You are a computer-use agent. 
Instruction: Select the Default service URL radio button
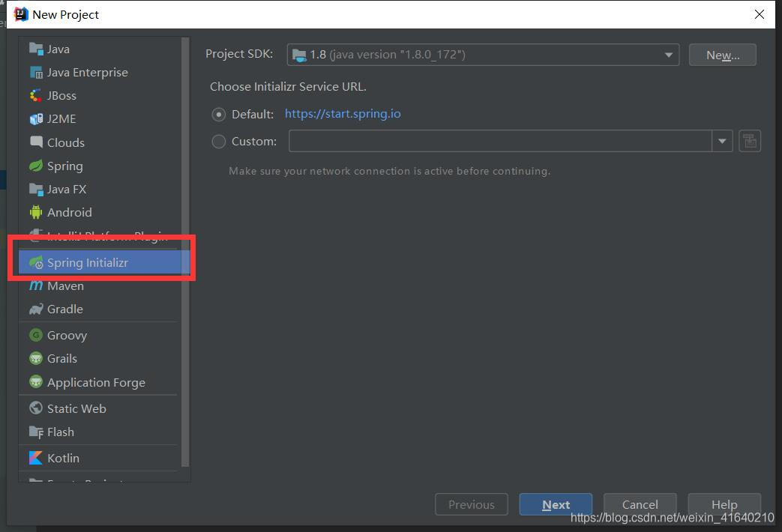pyautogui.click(x=218, y=114)
